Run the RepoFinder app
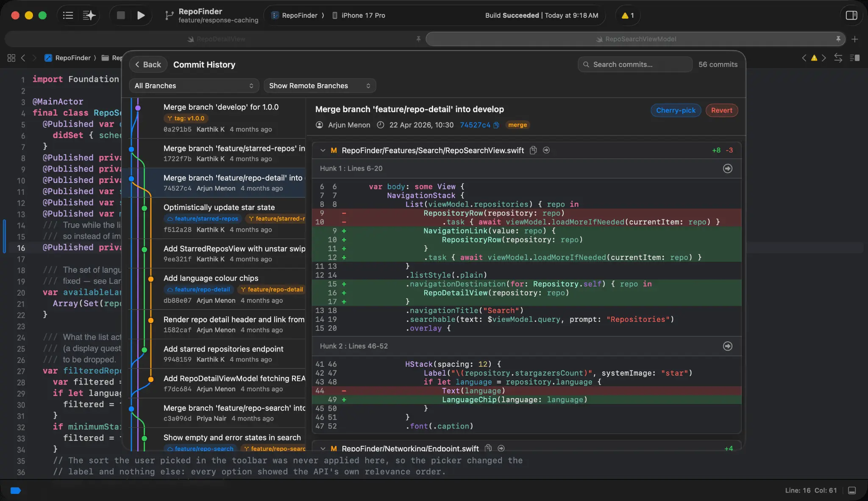 point(141,16)
